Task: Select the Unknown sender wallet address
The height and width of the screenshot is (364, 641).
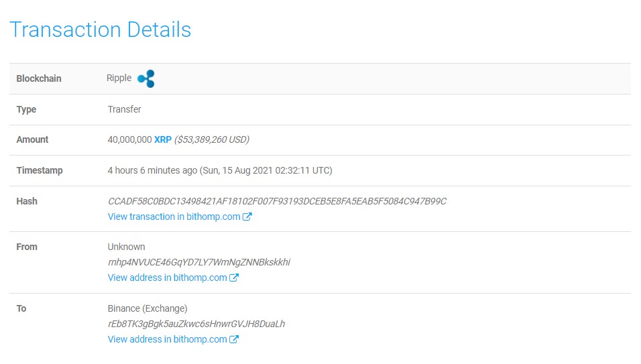Action: click(x=198, y=262)
